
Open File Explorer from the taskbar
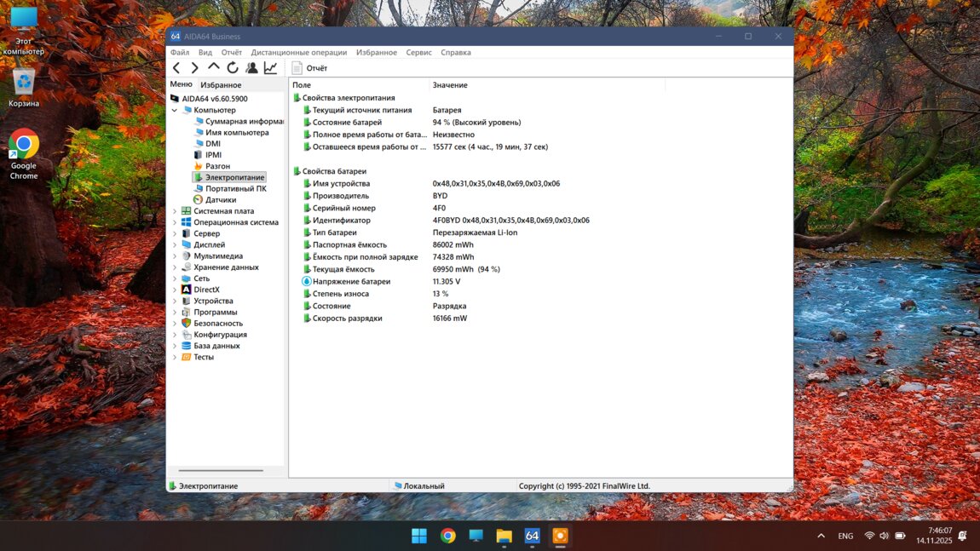pyautogui.click(x=504, y=536)
